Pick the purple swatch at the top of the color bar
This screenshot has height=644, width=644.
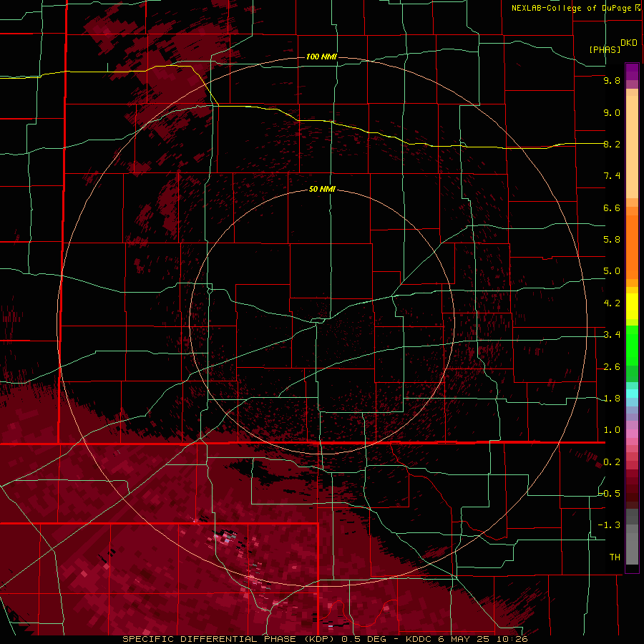(x=632, y=72)
